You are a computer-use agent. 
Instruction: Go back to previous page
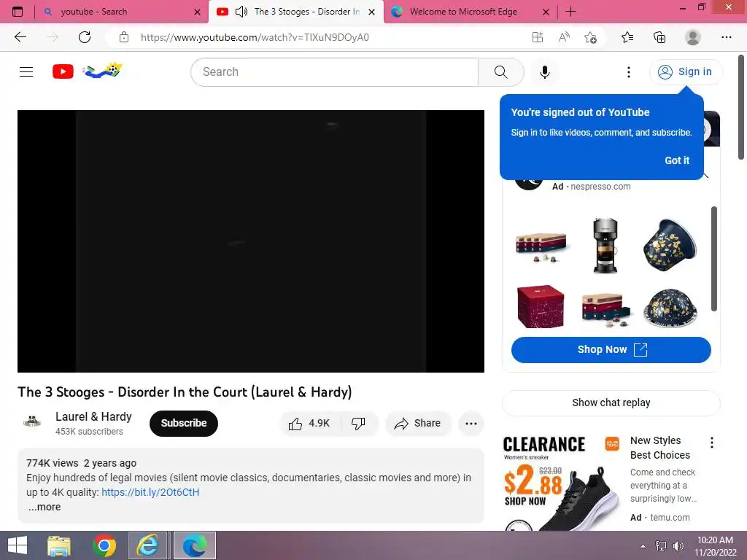(20, 37)
